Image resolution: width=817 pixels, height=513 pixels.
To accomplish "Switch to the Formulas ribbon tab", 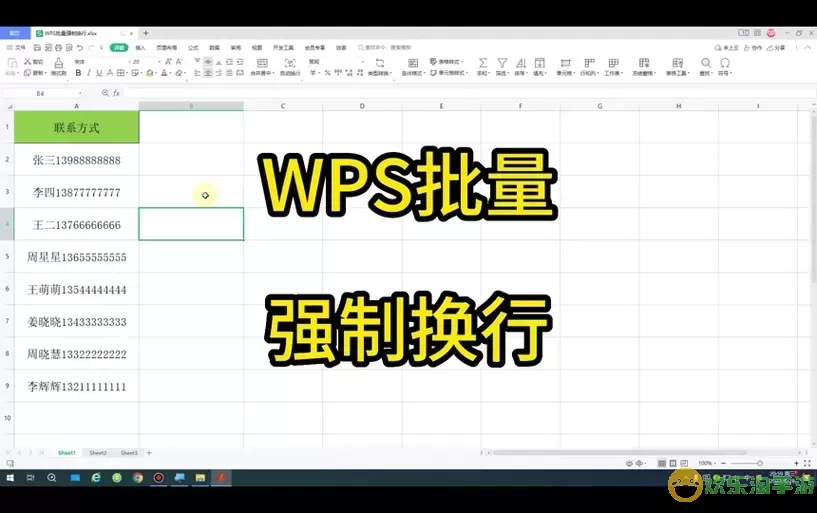I will (193, 47).
